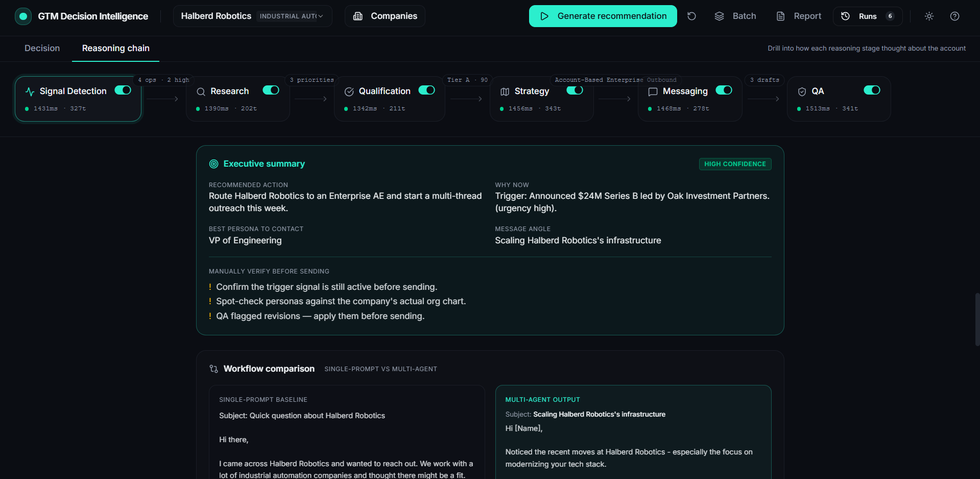Click the QA shield icon
This screenshot has height=479, width=980.
pyautogui.click(x=802, y=92)
